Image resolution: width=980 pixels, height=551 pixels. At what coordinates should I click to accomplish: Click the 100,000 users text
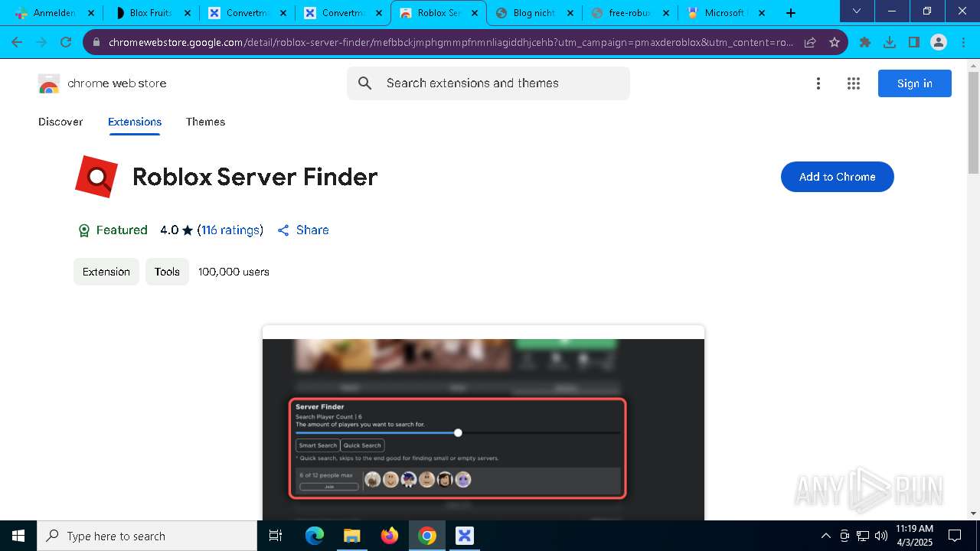(x=234, y=272)
